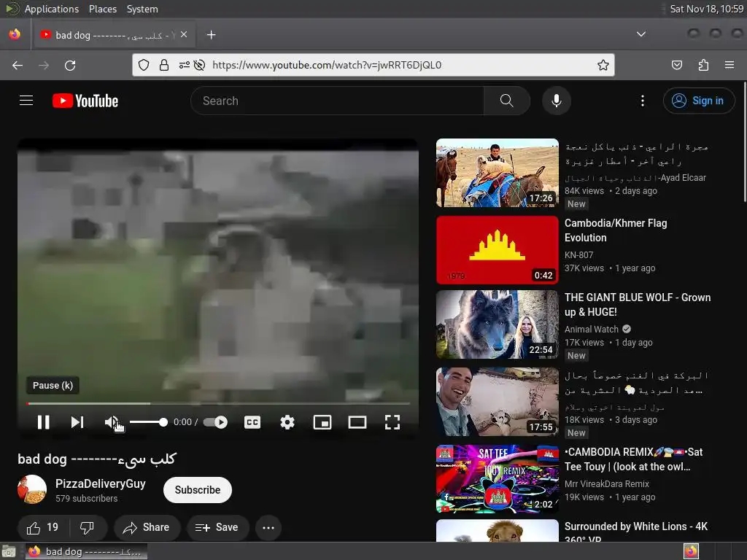The width and height of the screenshot is (747, 560).
Task: Open the Firefox application menu
Action: click(729, 65)
